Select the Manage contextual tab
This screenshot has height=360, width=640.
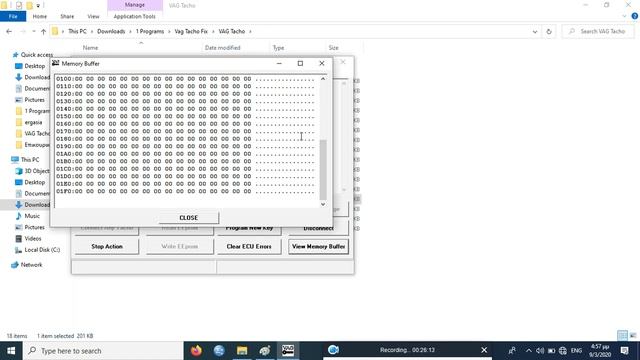click(x=135, y=5)
